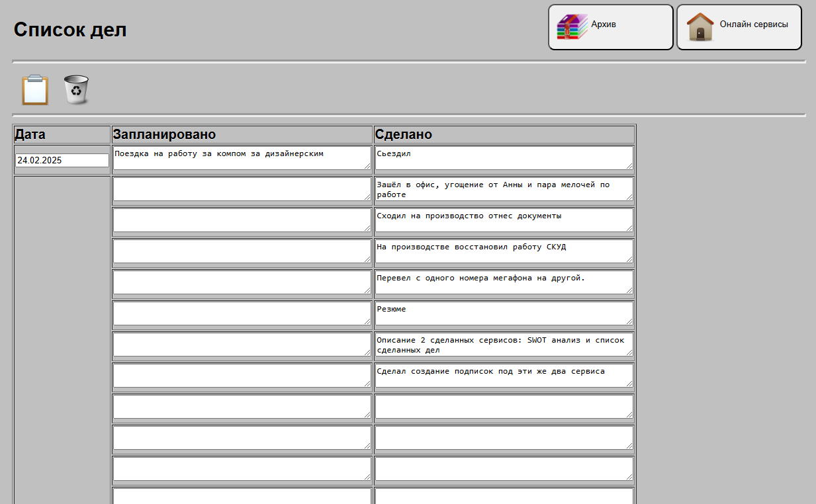816x504 pixels.
Task: Click the done field containing Сьездил
Action: 503,157
